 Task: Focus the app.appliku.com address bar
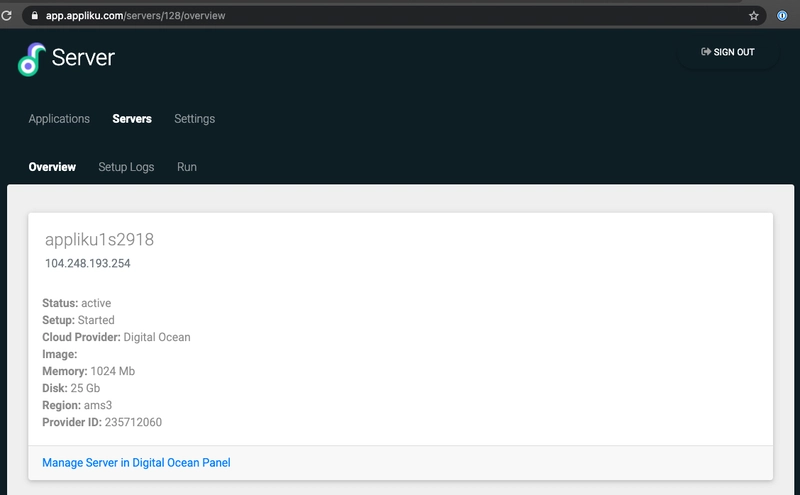(x=388, y=16)
